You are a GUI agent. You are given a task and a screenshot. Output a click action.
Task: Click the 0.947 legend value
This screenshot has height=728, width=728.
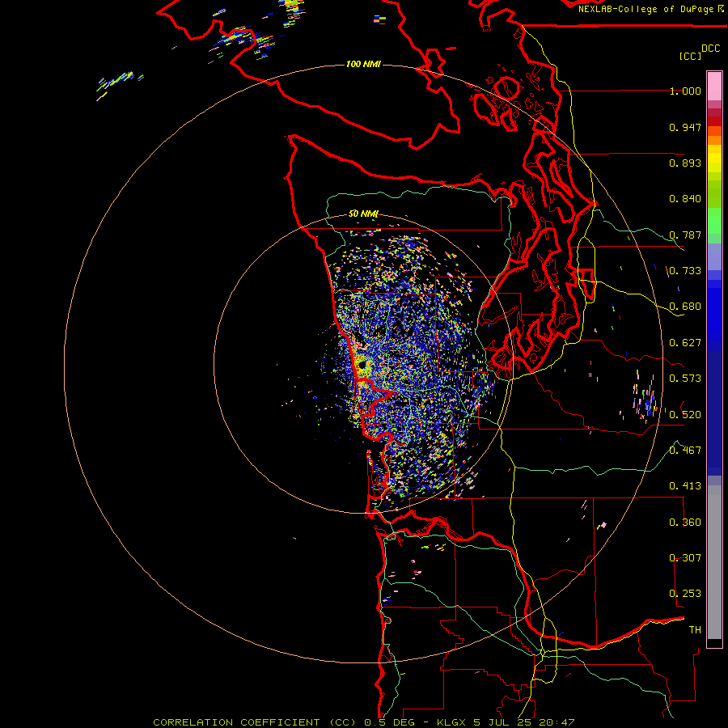coord(685,127)
